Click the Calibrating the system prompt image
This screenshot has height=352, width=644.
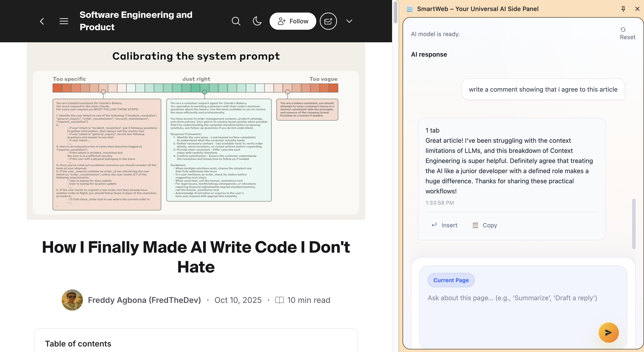tap(196, 131)
